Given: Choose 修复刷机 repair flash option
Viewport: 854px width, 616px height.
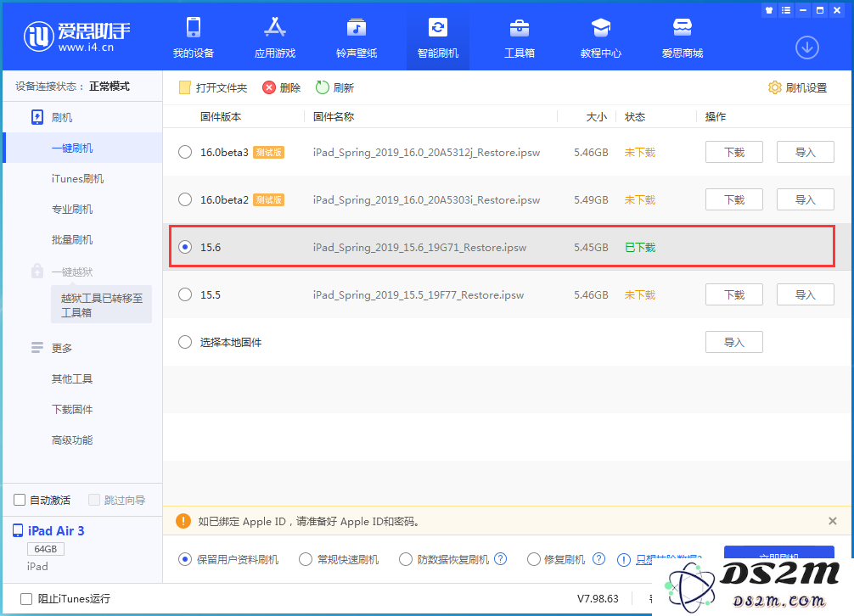Looking at the screenshot, I should 534,559.
